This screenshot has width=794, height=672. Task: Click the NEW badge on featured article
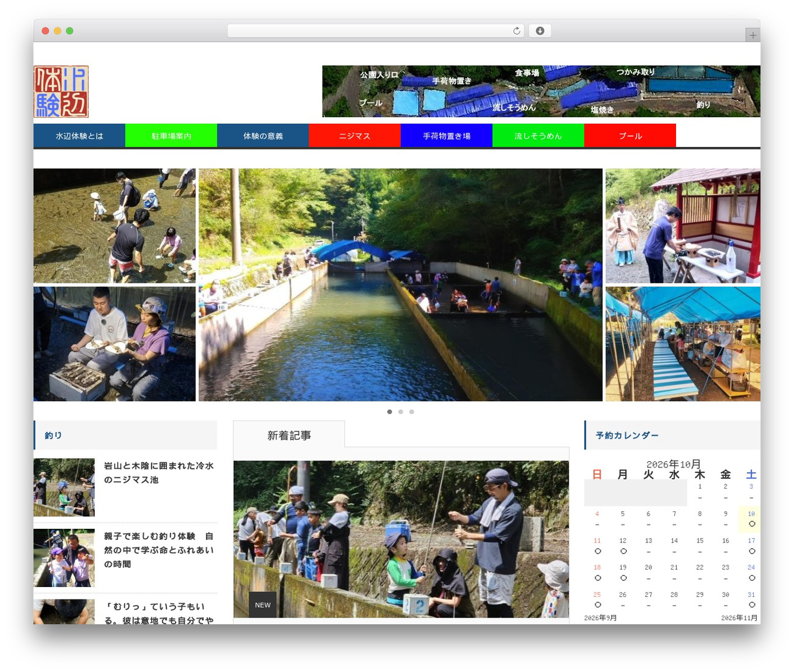point(263,605)
